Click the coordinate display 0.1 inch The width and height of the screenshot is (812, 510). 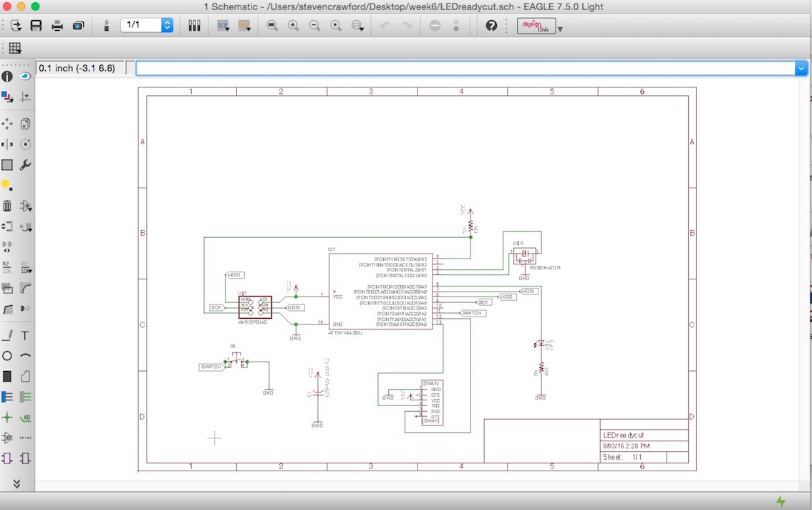[x=80, y=68]
